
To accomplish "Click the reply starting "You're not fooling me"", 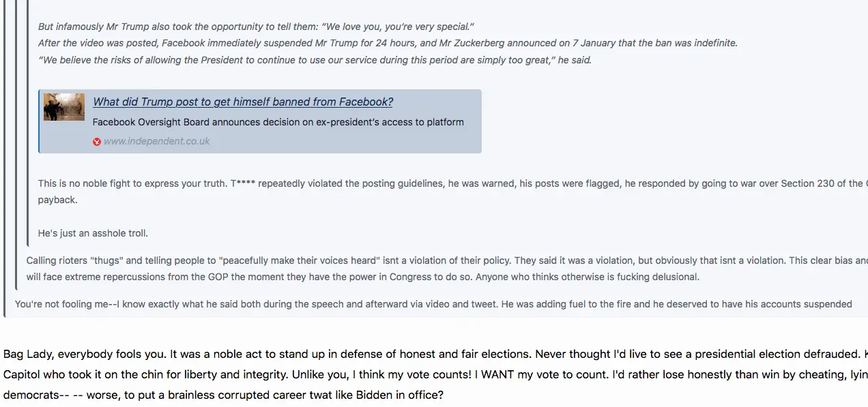I will (x=433, y=304).
